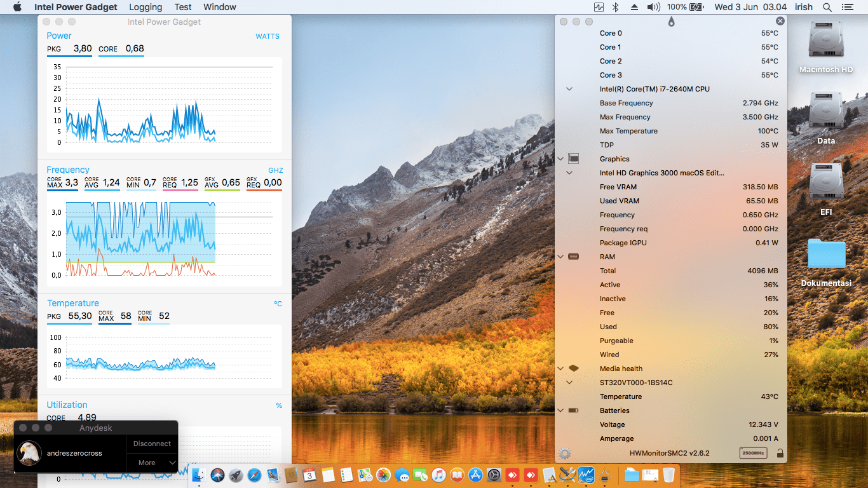This screenshot has height=488, width=868.
Task: Click the battery status icon
Action: click(696, 7)
